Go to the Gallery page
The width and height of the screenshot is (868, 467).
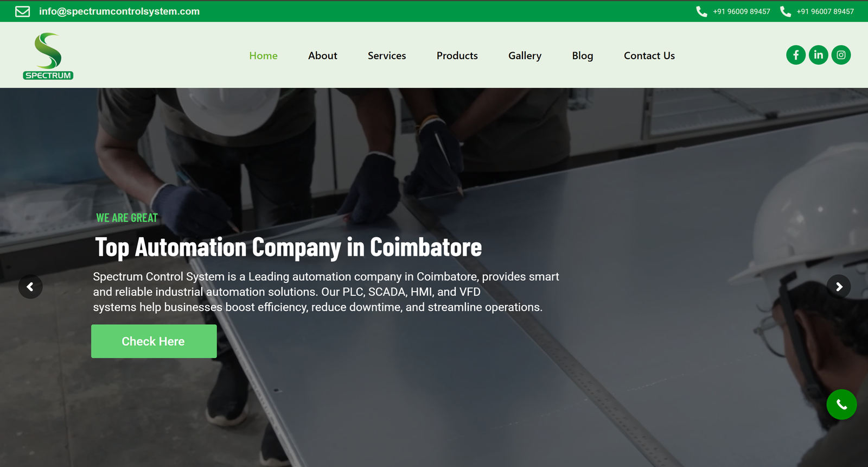525,55
